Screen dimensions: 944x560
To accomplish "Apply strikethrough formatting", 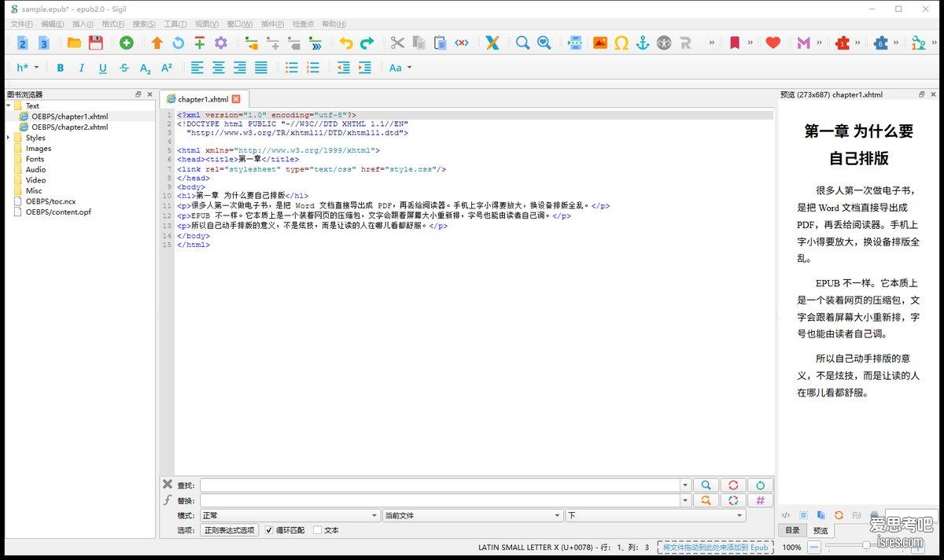I will point(124,68).
